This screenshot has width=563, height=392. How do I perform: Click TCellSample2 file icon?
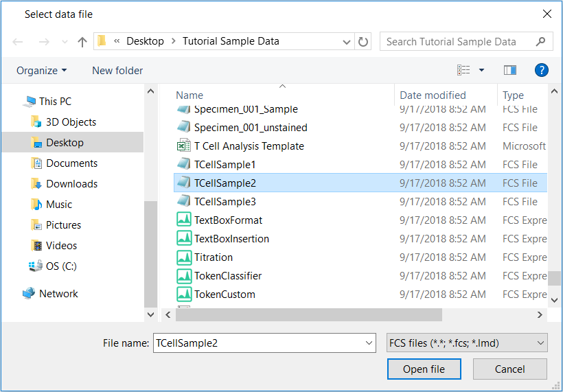point(184,183)
